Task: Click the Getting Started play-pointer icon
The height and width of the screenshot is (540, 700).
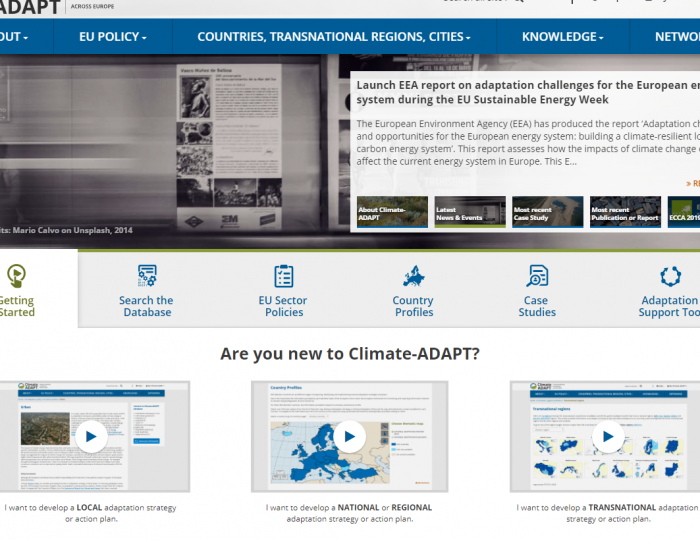Action: (17, 276)
